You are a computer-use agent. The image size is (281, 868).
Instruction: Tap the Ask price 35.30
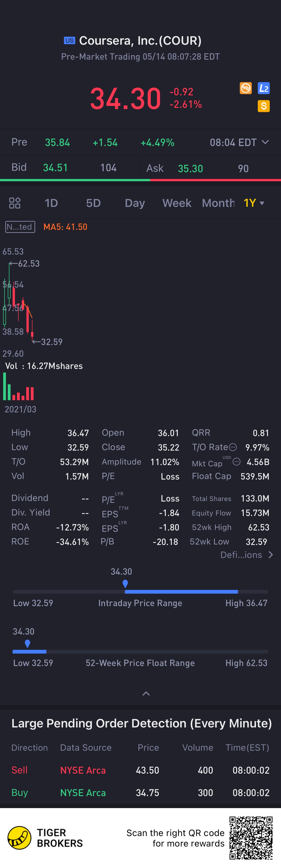click(x=190, y=169)
